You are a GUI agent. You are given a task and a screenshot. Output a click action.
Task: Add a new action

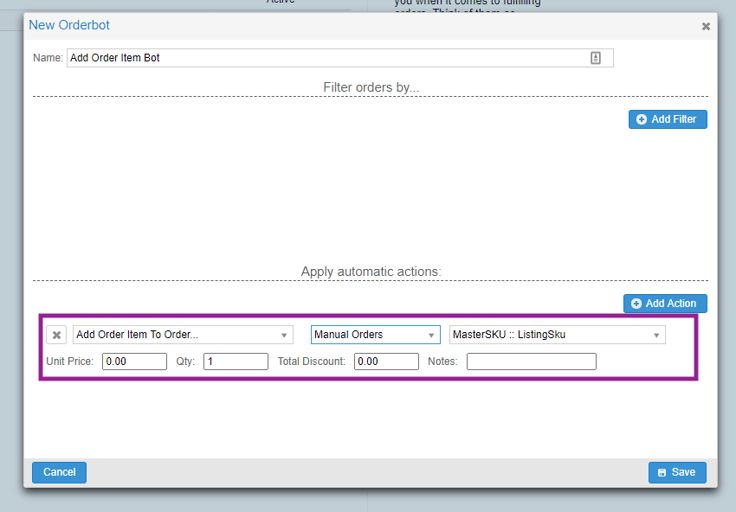(665, 304)
